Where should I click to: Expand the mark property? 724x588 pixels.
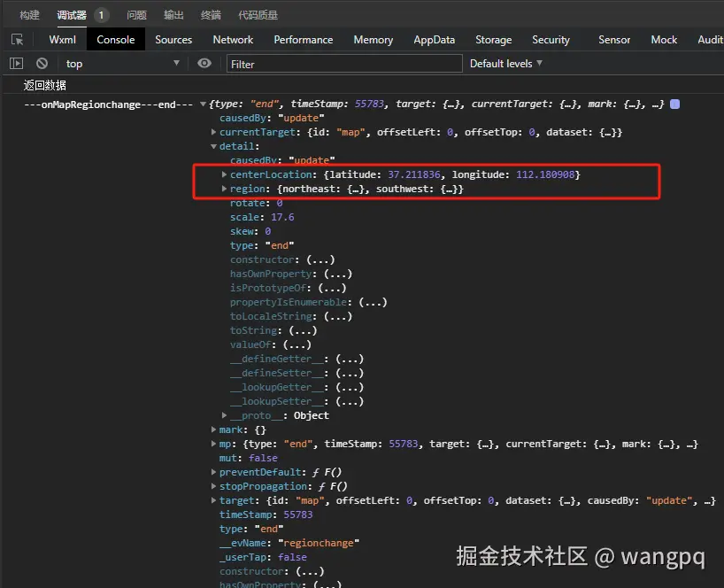point(213,429)
